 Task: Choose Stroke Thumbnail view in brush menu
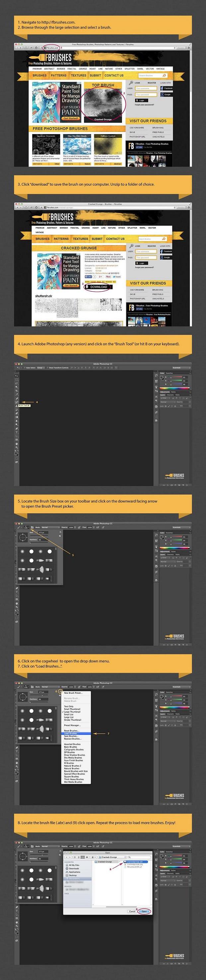click(73, 720)
